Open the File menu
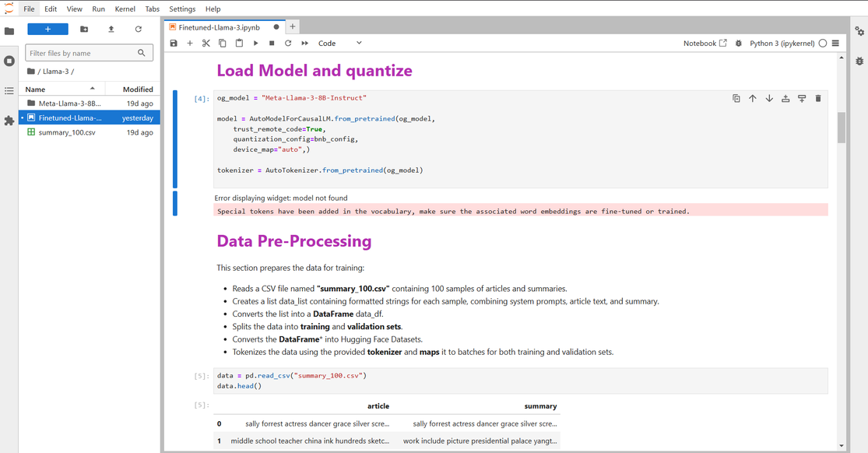This screenshot has width=868, height=453. tap(29, 9)
